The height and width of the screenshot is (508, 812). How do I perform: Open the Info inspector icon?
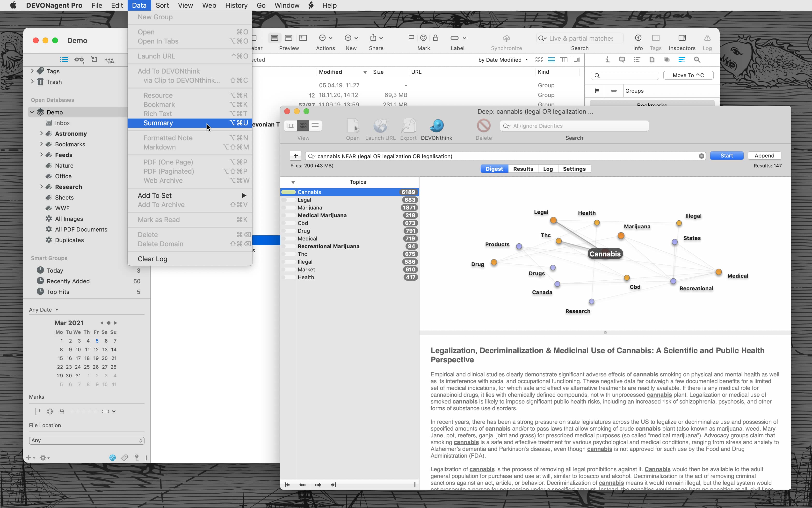tap(638, 38)
